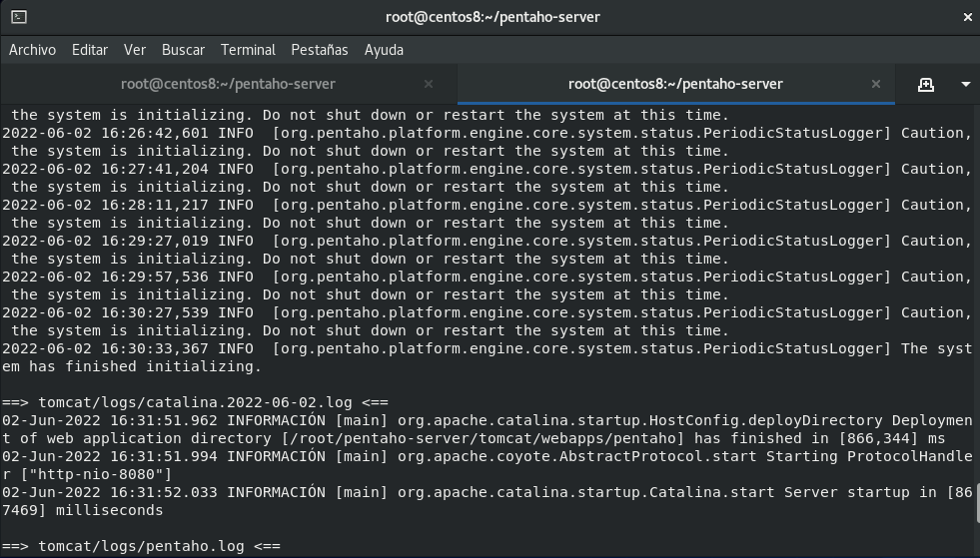Open the Archivo menu
The image size is (980, 558).
coord(33,50)
